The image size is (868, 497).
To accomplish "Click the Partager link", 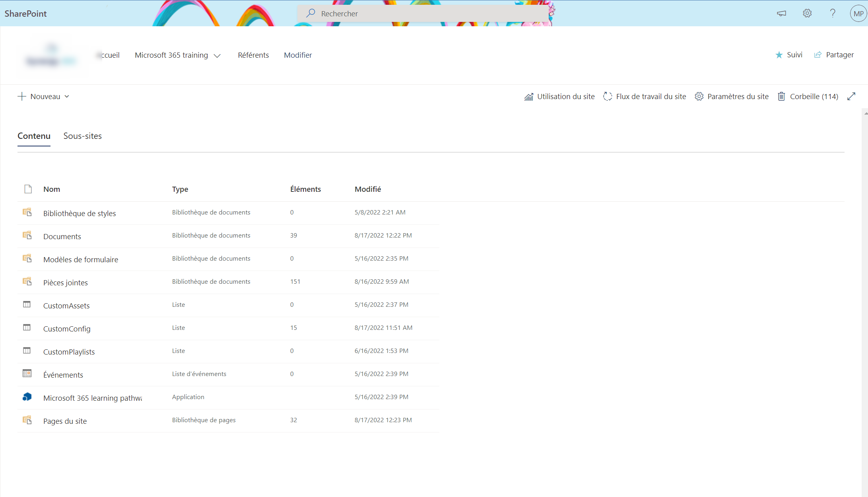I will pos(839,55).
